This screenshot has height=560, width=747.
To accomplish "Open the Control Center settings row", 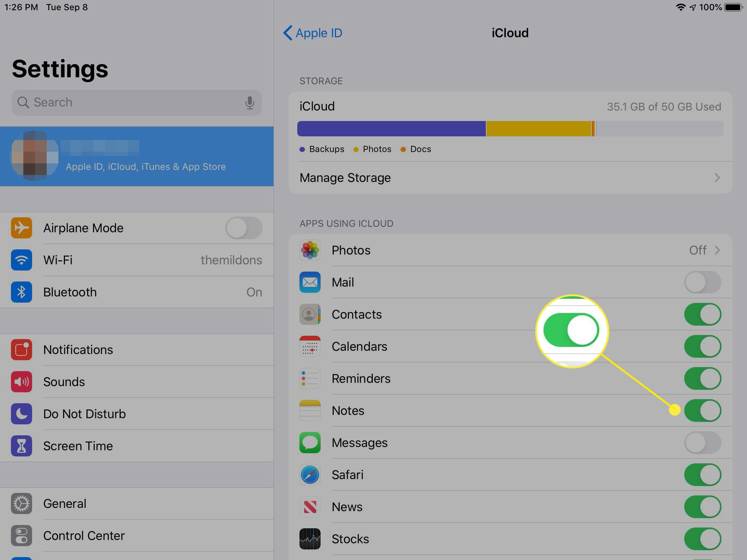I will [137, 536].
